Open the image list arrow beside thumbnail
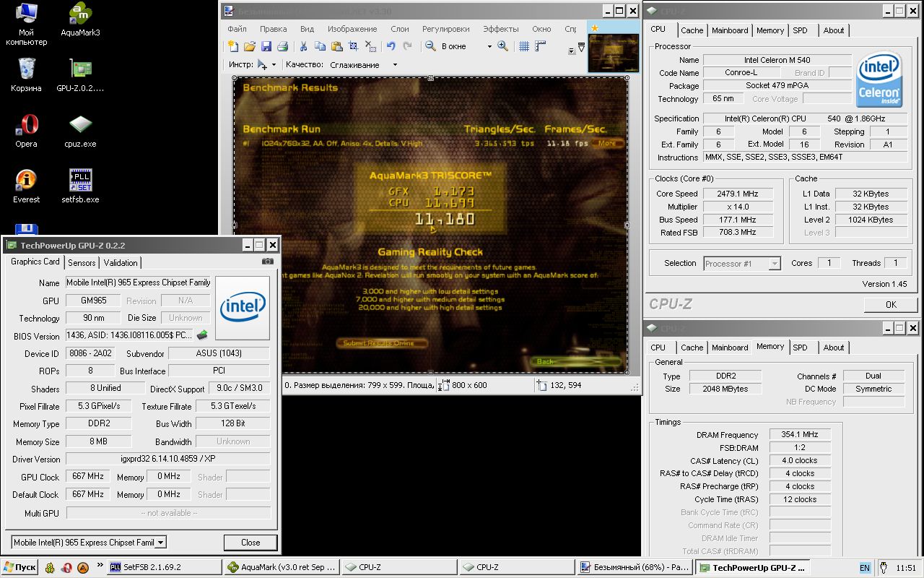 tap(582, 48)
